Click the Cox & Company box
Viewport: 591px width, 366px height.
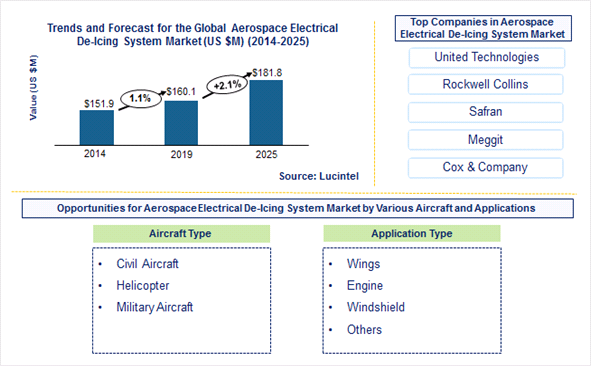point(485,168)
